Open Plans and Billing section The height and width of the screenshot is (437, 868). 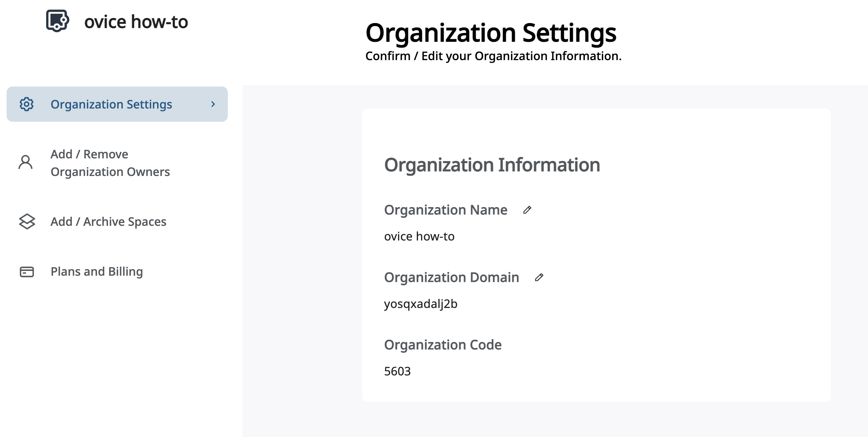pos(97,272)
